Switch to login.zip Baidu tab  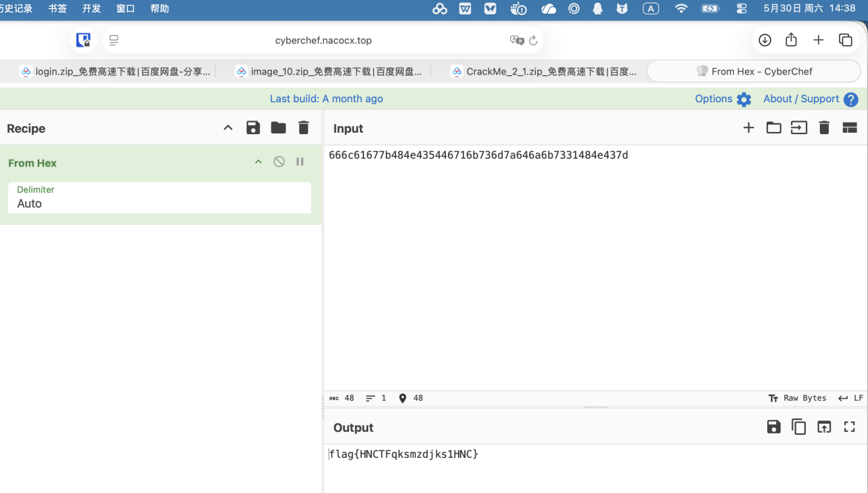click(x=115, y=71)
